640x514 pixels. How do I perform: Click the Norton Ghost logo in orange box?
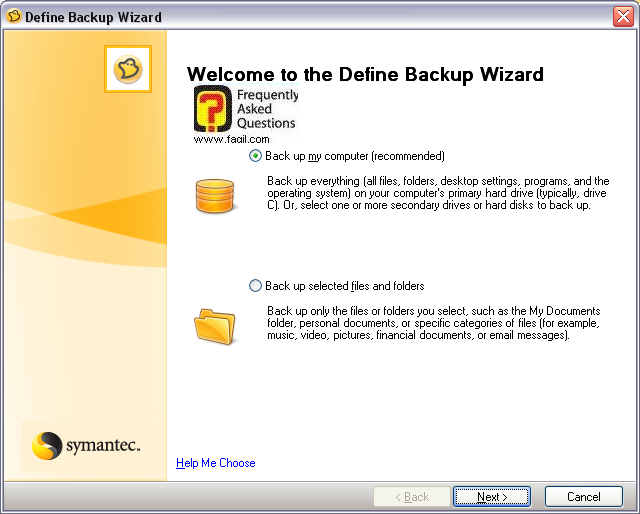point(128,69)
